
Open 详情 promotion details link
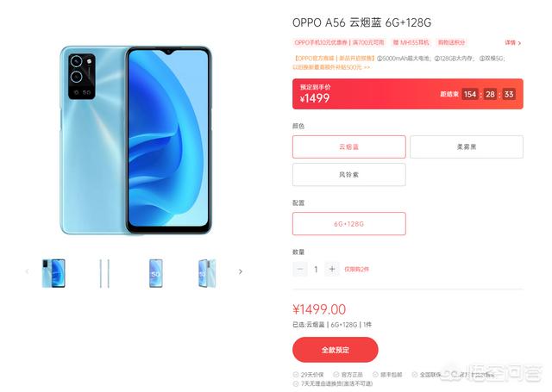point(513,42)
